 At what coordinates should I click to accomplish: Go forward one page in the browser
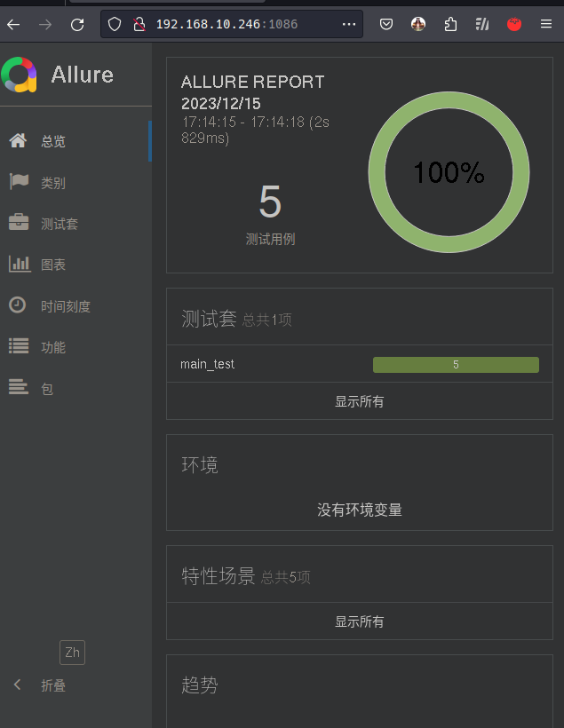[45, 24]
